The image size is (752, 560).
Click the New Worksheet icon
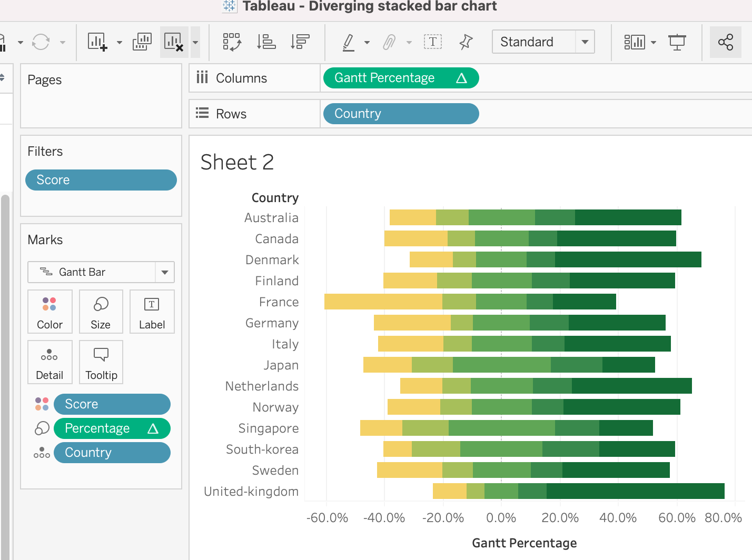pyautogui.click(x=97, y=42)
